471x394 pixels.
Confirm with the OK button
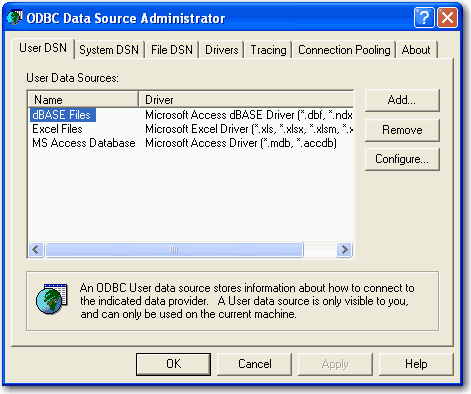coord(173,364)
